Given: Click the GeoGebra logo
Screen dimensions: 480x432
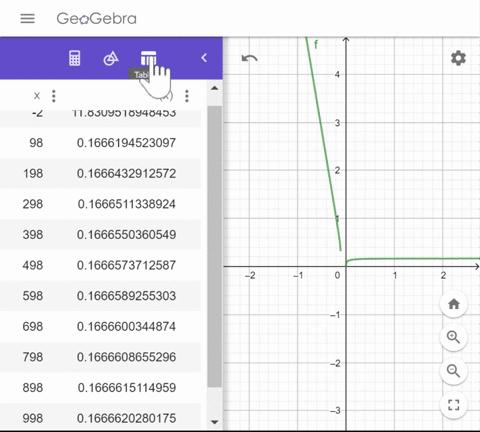Looking at the screenshot, I should pos(96,19).
